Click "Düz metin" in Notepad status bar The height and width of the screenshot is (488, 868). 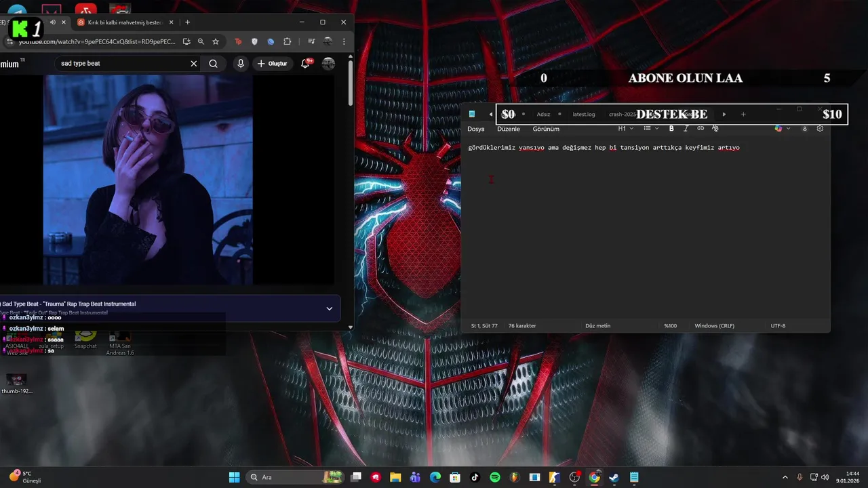[597, 326]
